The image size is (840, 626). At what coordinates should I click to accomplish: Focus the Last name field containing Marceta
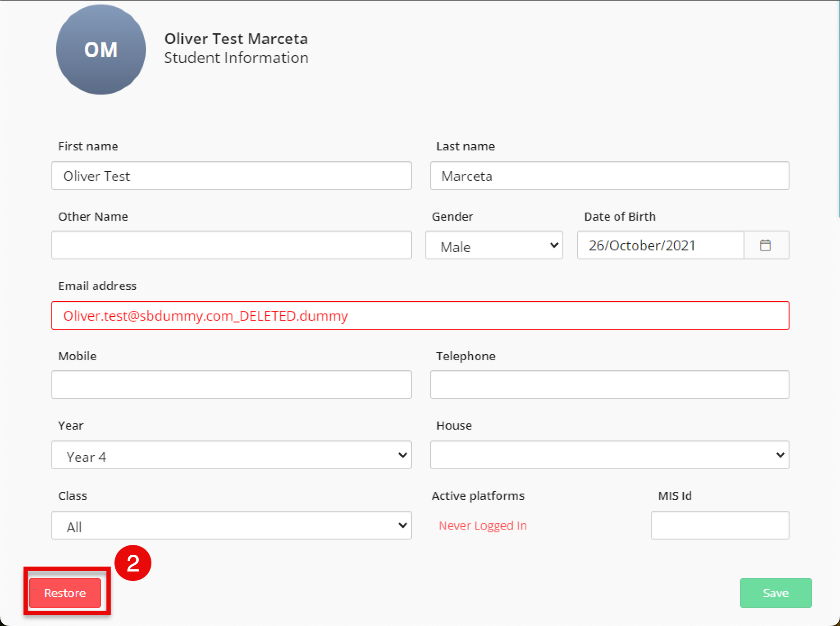(x=609, y=176)
